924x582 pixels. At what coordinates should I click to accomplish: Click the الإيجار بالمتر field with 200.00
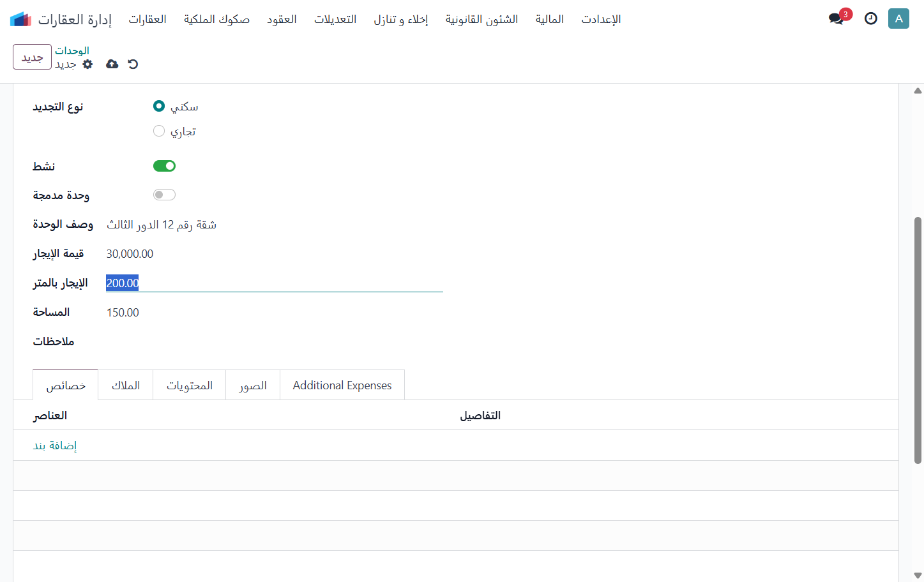coord(275,283)
